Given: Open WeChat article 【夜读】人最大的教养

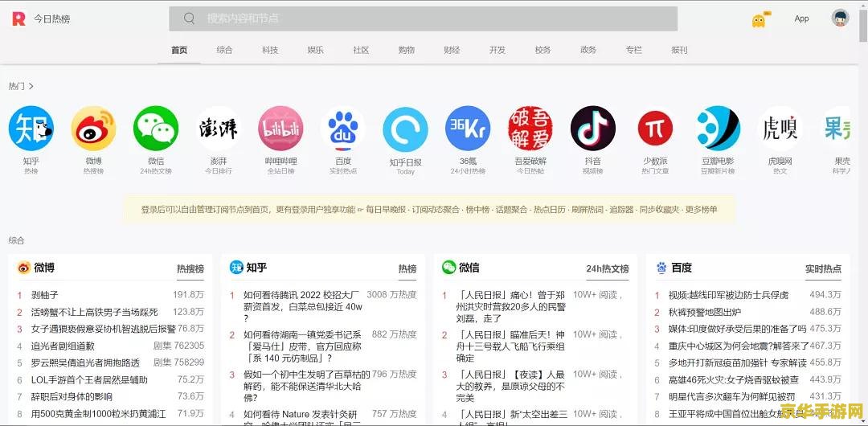Looking at the screenshot, I should 510,386.
